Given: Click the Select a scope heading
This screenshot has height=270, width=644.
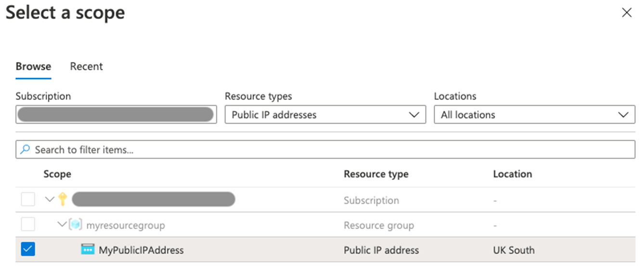Looking at the screenshot, I should 65,13.
